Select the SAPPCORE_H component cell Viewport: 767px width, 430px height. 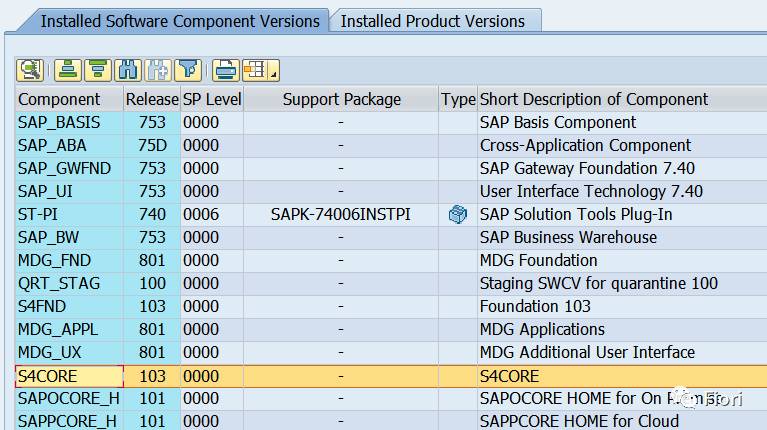coord(69,421)
